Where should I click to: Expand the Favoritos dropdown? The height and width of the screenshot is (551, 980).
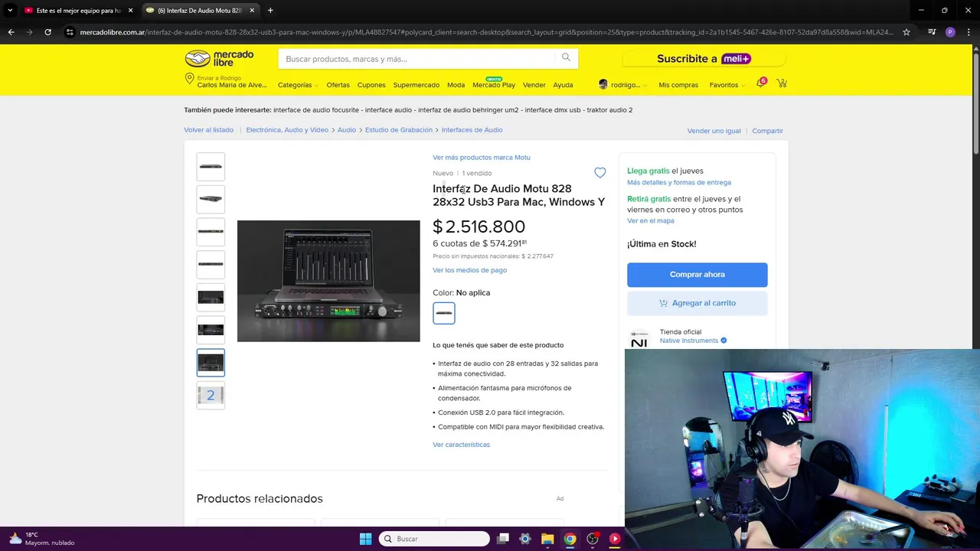tap(727, 85)
